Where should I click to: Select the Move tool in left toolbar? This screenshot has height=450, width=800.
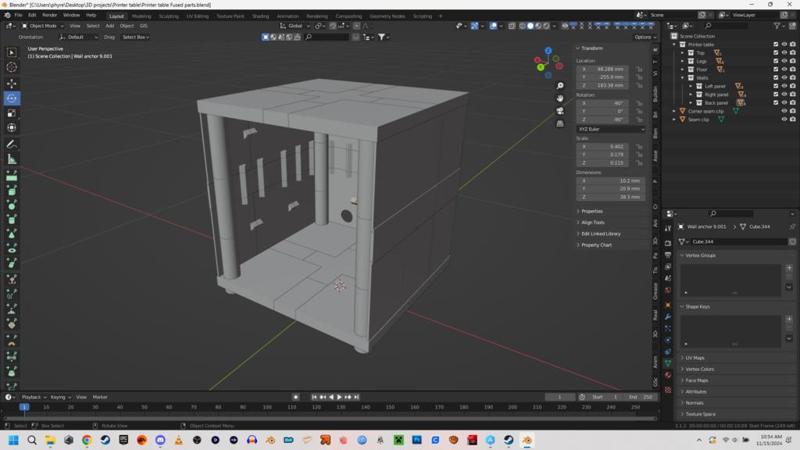11,83
